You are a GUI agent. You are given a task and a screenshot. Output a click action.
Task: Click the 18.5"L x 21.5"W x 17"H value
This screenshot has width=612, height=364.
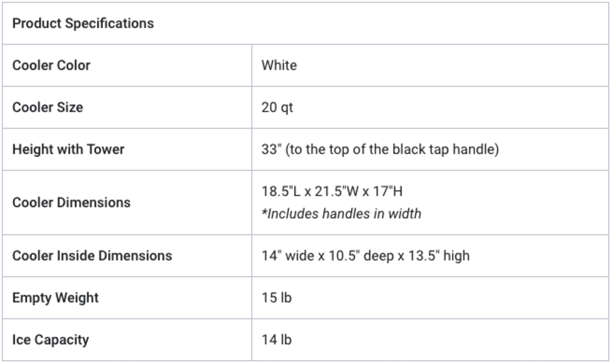click(331, 191)
